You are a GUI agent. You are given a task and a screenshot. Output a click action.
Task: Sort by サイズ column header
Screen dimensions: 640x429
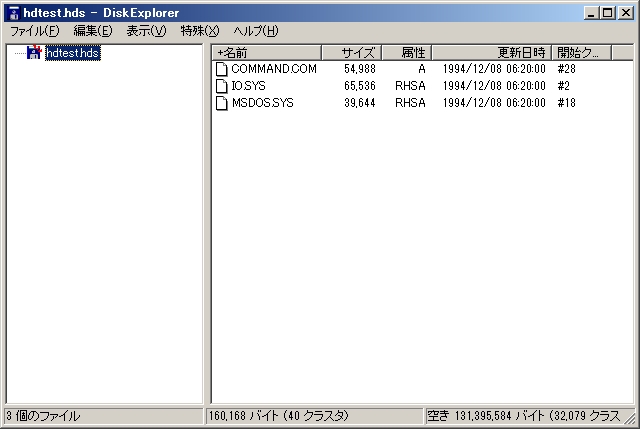[x=351, y=52]
